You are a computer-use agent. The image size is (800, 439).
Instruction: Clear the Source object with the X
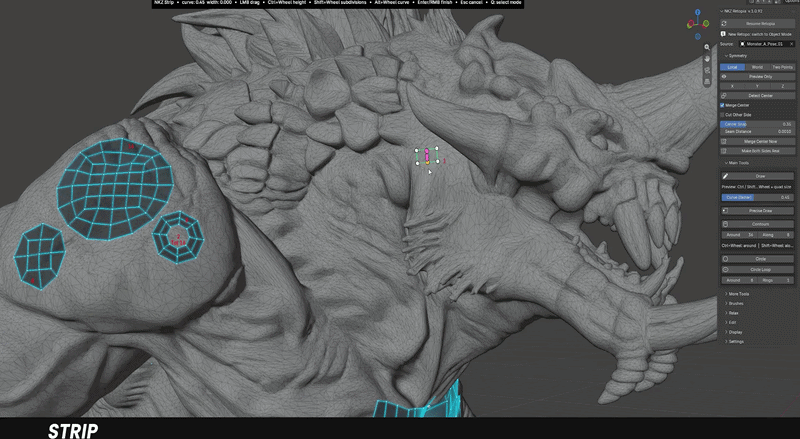(x=791, y=44)
